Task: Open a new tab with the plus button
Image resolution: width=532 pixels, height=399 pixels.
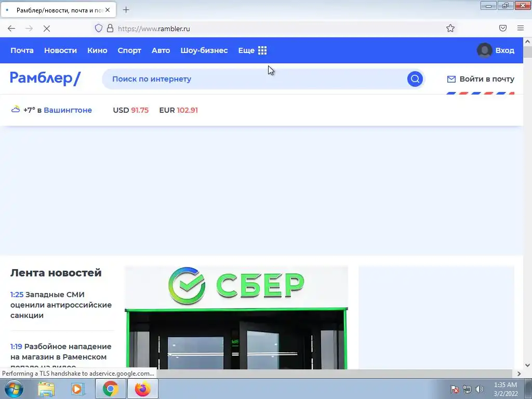Action: (126, 10)
